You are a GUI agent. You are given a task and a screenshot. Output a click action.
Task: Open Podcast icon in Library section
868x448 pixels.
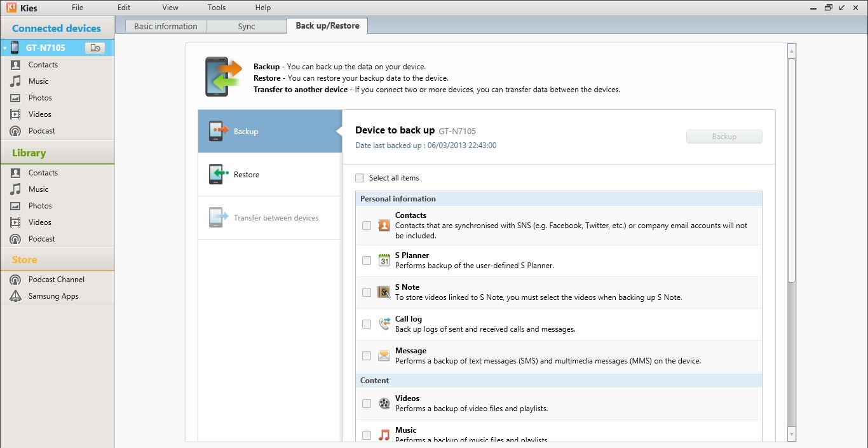click(x=15, y=239)
